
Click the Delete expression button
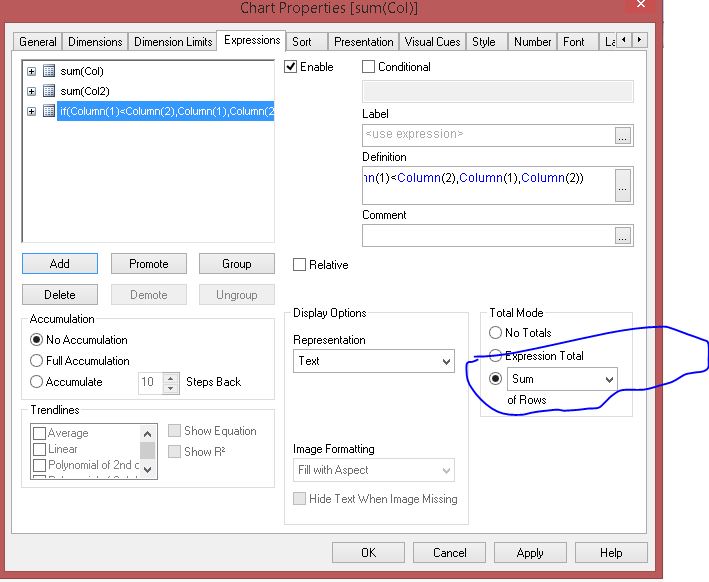pyautogui.click(x=60, y=295)
